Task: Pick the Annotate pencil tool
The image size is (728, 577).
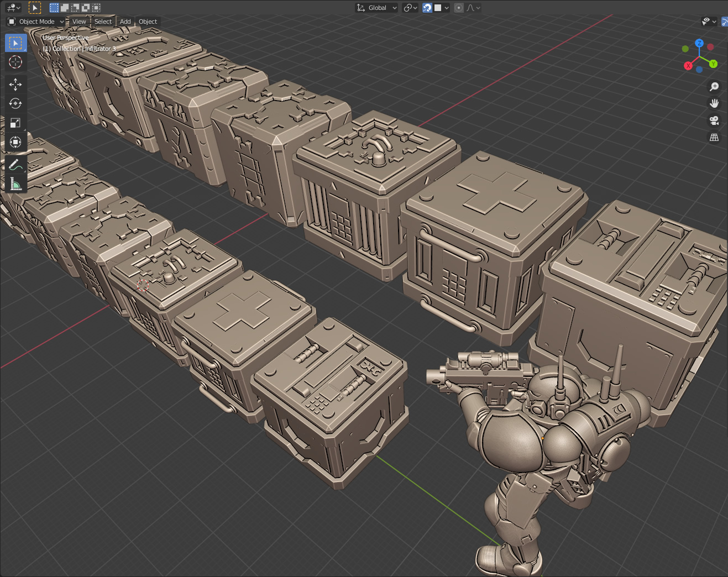Action: (15, 165)
